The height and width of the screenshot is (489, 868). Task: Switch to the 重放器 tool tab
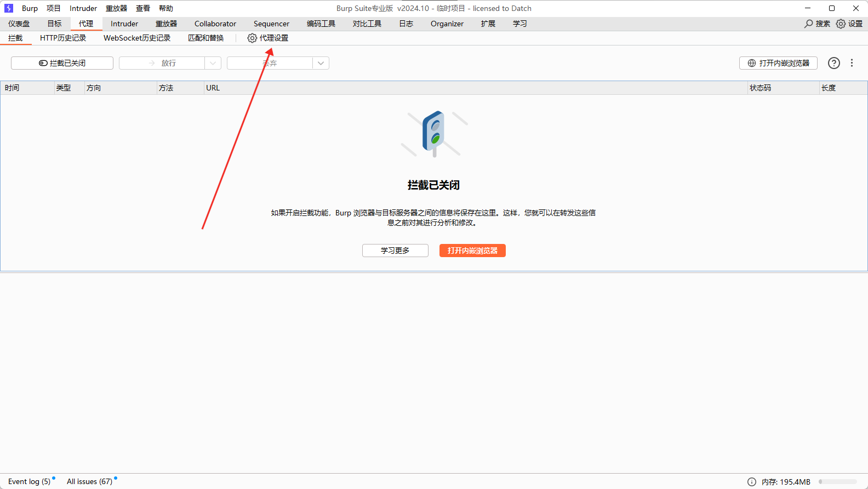click(166, 24)
